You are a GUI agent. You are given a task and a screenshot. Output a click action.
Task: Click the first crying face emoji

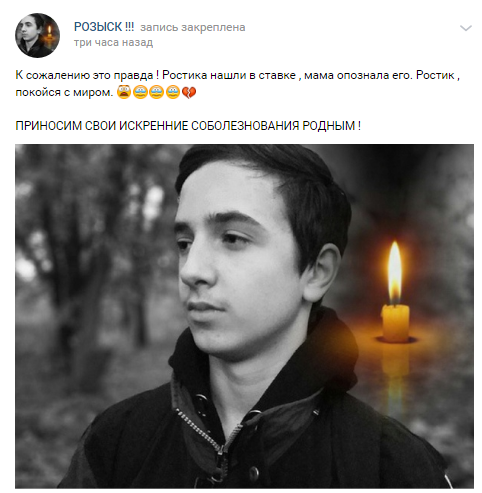pyautogui.click(x=140, y=92)
